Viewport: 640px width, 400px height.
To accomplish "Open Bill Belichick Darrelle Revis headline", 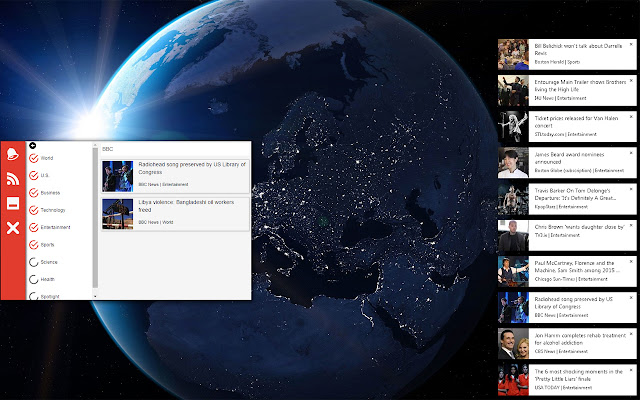I will (x=578, y=49).
